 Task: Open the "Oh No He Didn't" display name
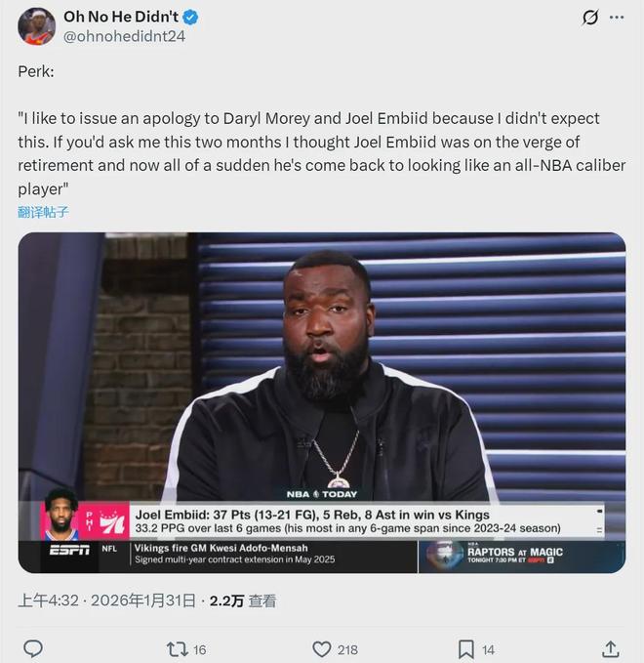tap(120, 17)
